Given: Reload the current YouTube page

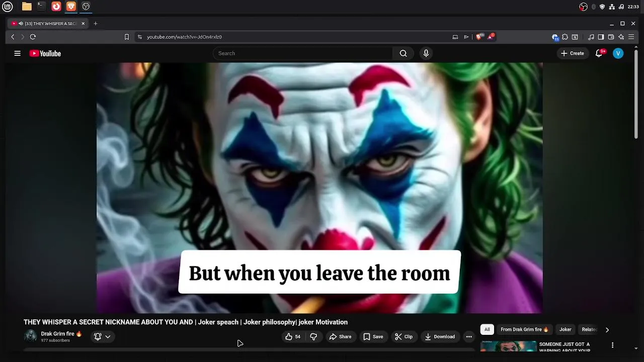Looking at the screenshot, I should tap(33, 37).
